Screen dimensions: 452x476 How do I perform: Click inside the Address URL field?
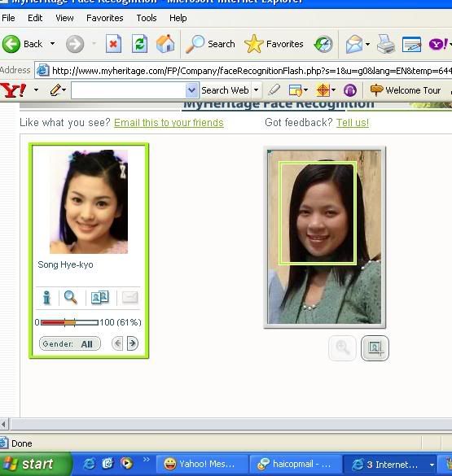pyautogui.click(x=243, y=71)
